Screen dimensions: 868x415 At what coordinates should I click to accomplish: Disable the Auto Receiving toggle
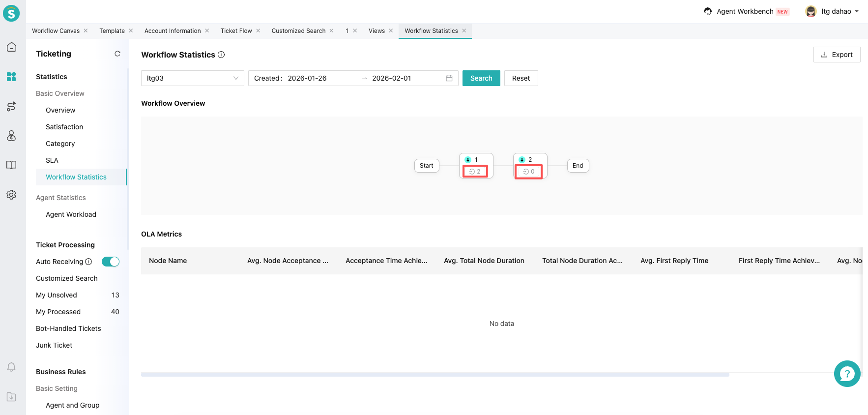click(111, 262)
